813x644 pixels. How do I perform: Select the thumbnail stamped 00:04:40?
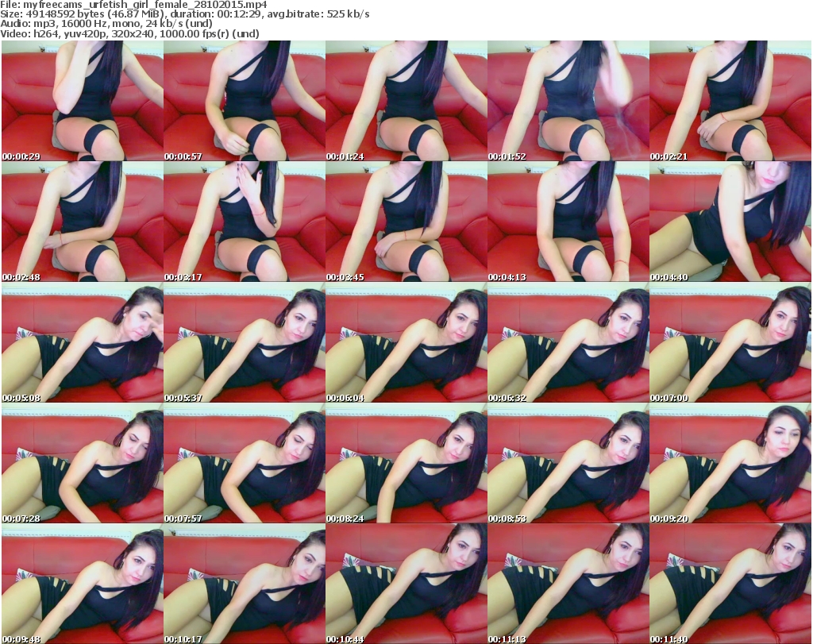(730, 222)
